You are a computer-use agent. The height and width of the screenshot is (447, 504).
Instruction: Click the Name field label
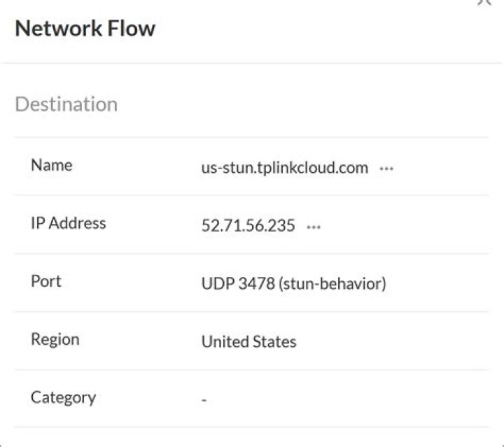pyautogui.click(x=51, y=165)
